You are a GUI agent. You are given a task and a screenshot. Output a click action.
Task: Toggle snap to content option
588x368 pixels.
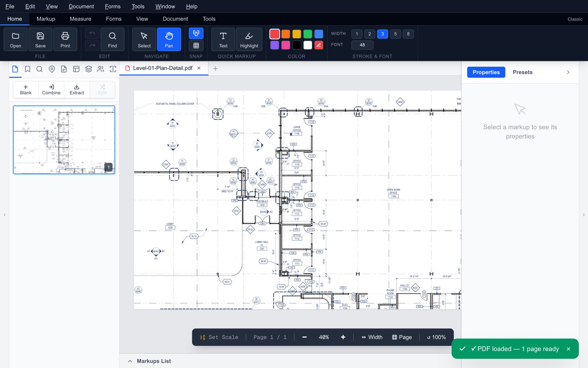(x=196, y=33)
